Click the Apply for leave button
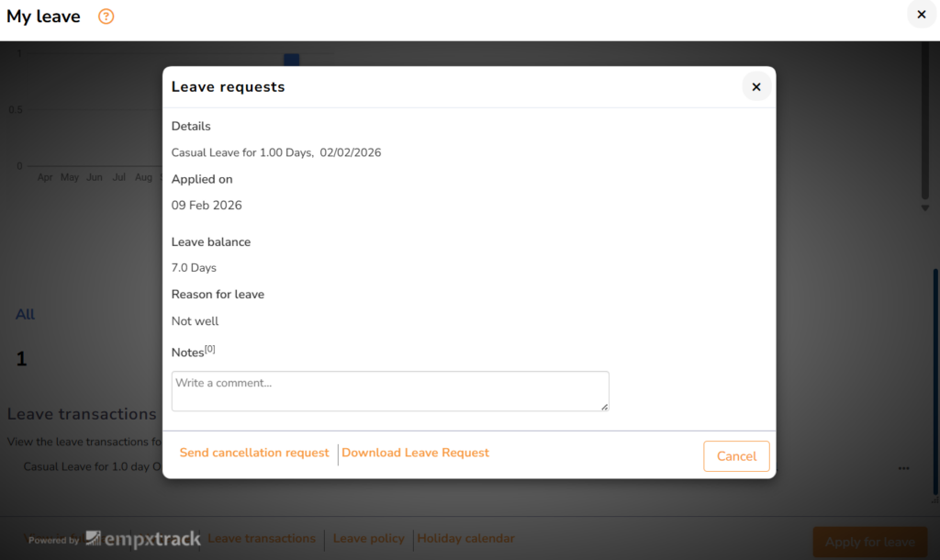The image size is (940, 560). click(869, 542)
